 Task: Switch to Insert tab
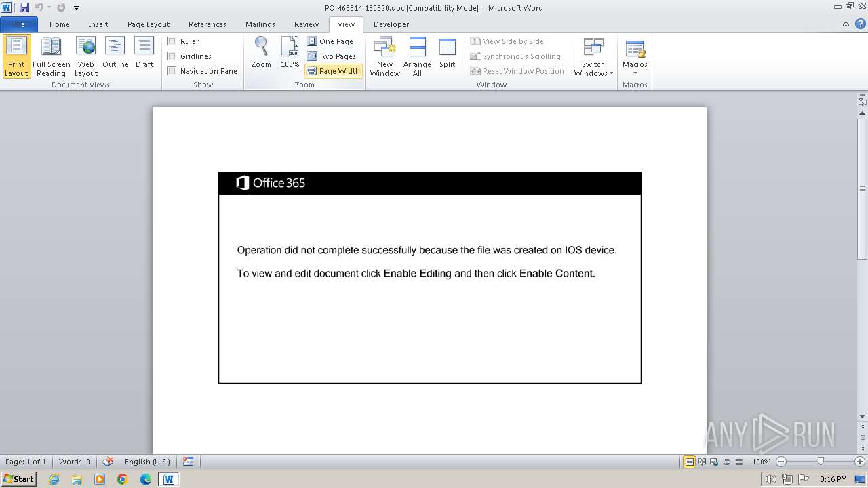click(98, 24)
